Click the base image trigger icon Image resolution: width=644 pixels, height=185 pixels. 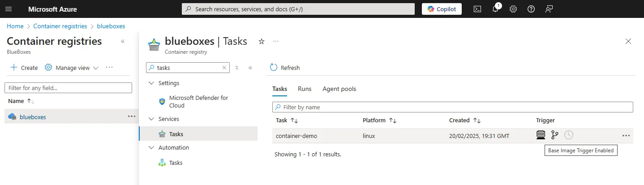pyautogui.click(x=541, y=135)
